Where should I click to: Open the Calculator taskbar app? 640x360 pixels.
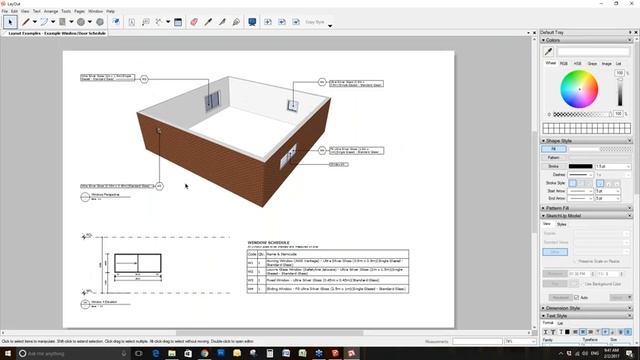click(270, 353)
